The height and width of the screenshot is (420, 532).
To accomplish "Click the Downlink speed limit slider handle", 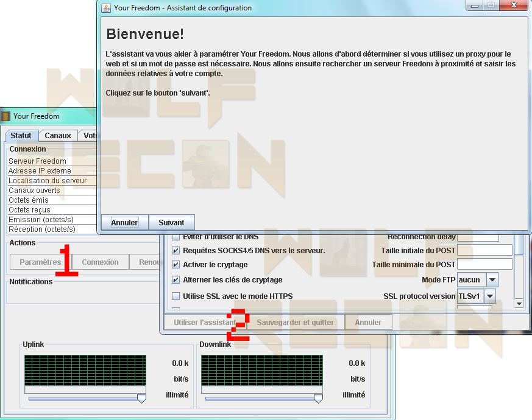I will click(x=318, y=398).
